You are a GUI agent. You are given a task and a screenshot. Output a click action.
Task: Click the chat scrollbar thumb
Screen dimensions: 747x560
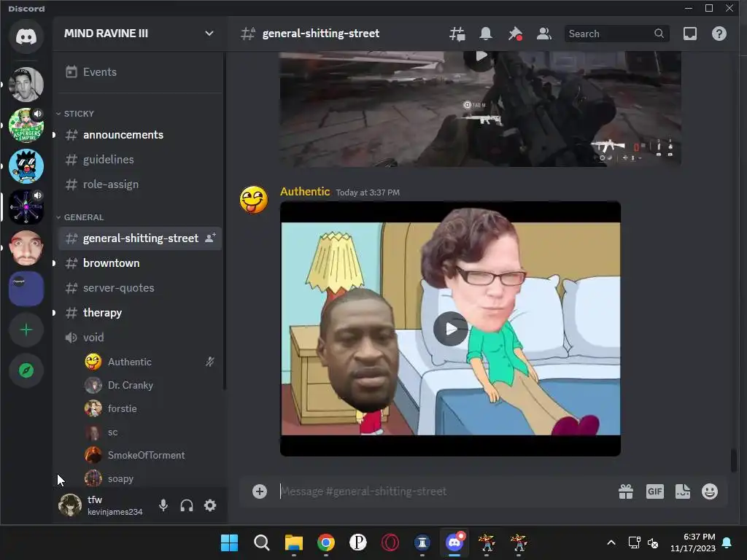tap(734, 460)
